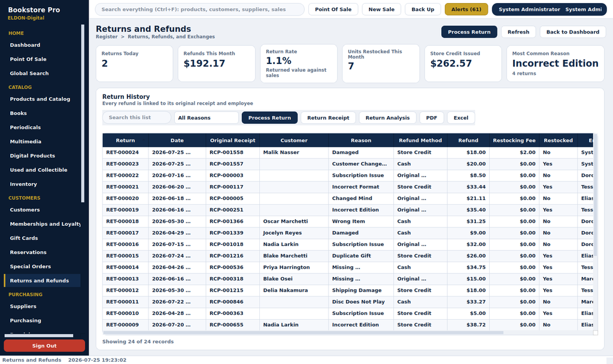Open Memberships and Loyalty
The height and width of the screenshot is (364, 613).
(43, 224)
